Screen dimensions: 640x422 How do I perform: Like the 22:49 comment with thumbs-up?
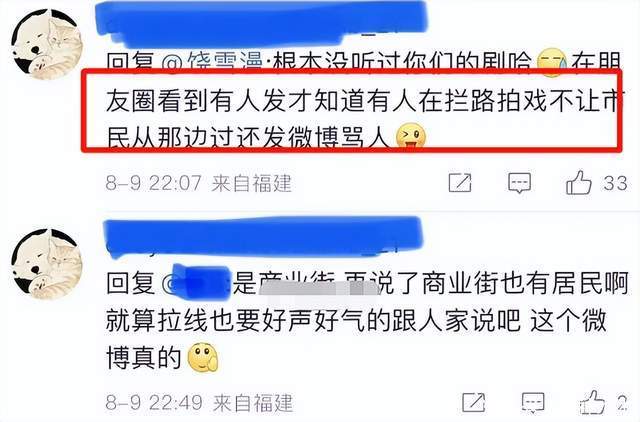(592, 402)
